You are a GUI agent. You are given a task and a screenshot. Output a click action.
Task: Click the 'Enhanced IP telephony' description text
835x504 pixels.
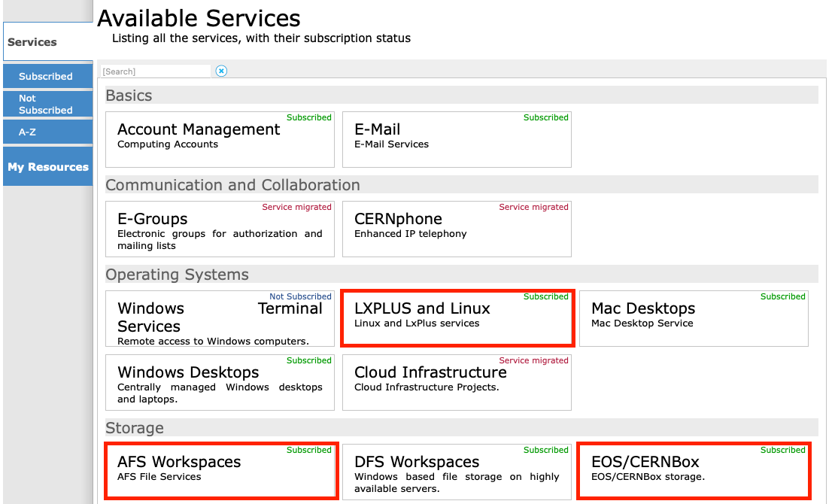(411, 233)
